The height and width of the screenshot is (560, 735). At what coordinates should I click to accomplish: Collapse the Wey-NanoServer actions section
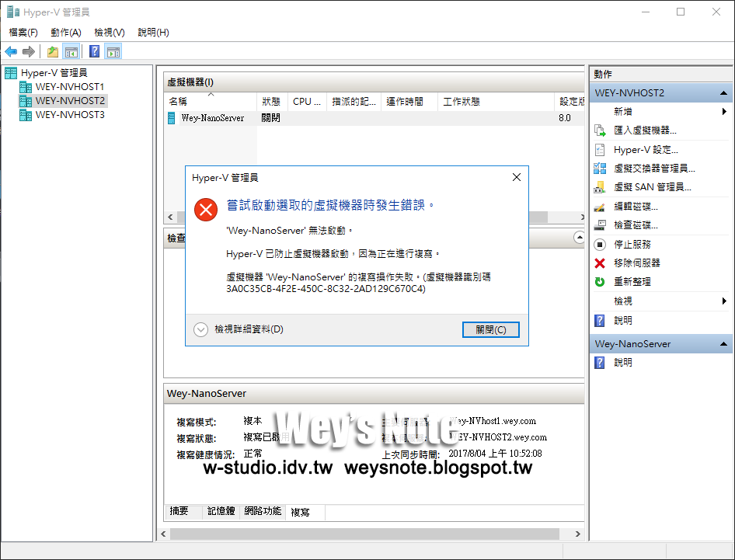[723, 344]
